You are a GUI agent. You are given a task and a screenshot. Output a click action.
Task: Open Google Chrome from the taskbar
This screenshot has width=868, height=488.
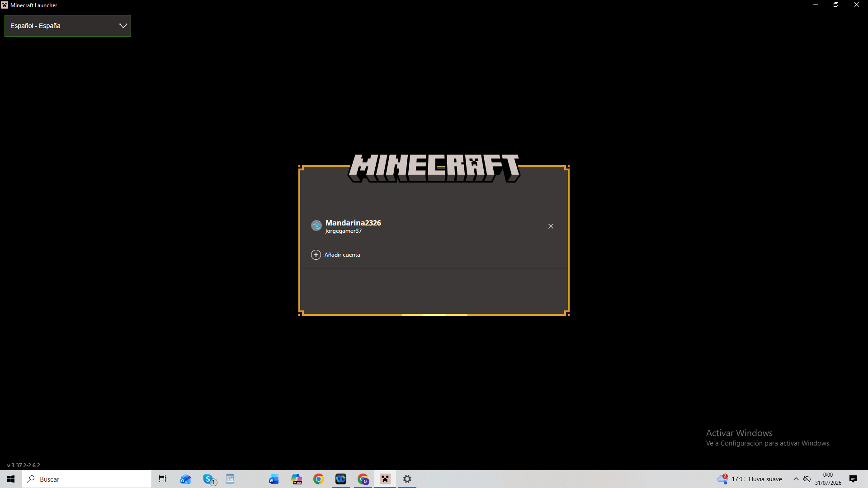pos(319,479)
